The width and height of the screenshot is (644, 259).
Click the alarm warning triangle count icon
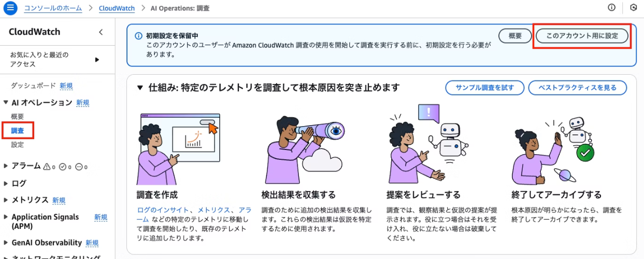tap(48, 167)
